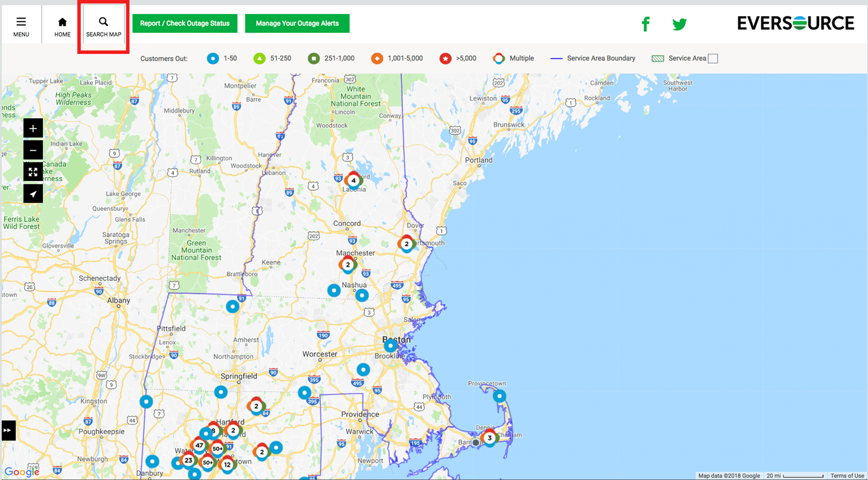Viewport: 868px width, 480px height.
Task: Zoom out using the minus control
Action: 33,150
